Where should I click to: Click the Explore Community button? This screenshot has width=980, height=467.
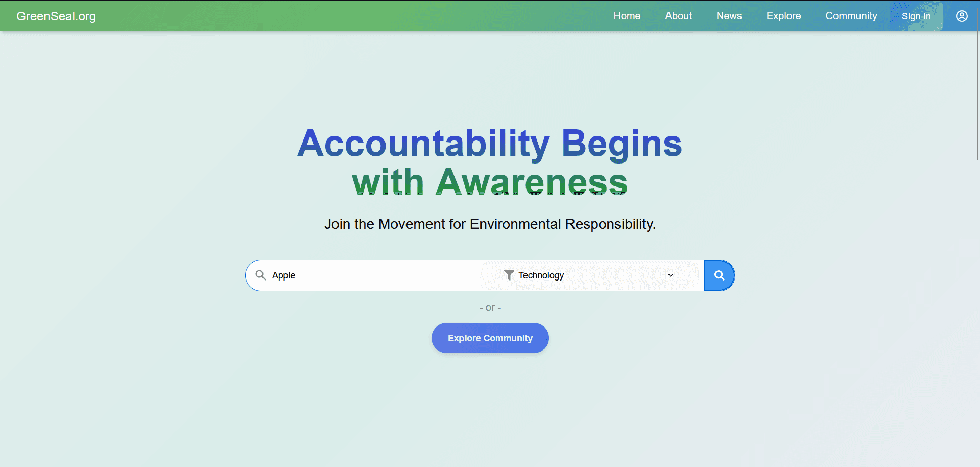click(x=490, y=338)
